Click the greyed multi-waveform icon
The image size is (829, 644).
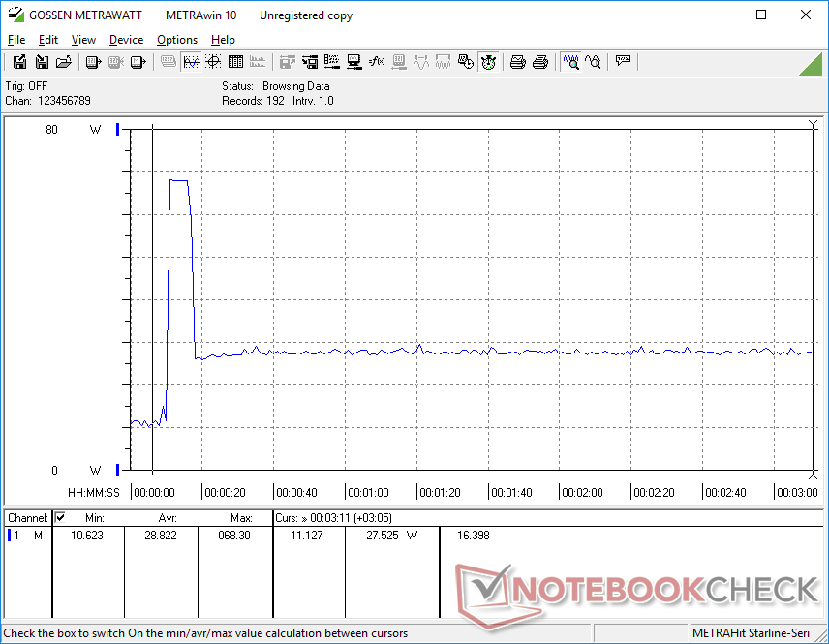click(x=443, y=62)
